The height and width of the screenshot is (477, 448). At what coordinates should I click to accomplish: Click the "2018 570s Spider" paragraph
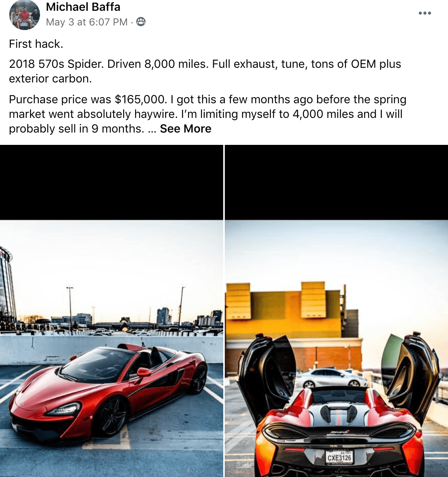205,71
